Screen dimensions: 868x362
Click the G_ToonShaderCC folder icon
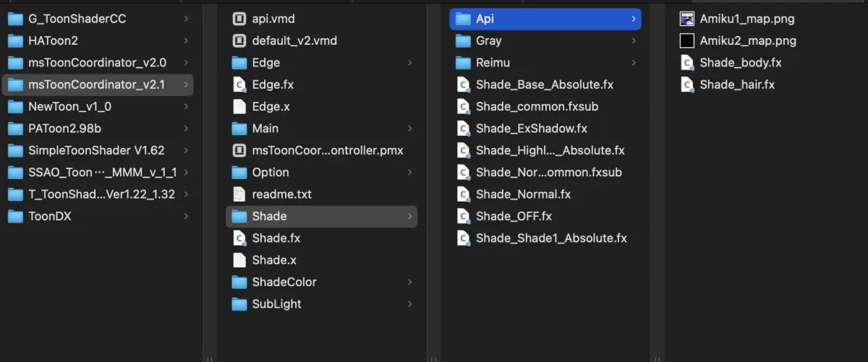16,19
